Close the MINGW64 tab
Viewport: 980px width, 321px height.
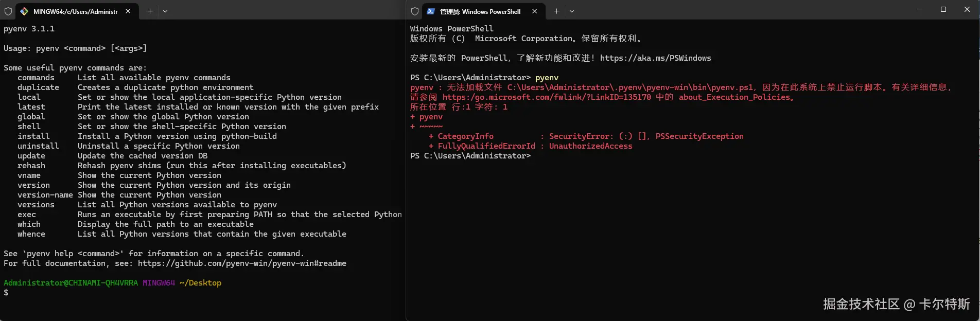coord(128,11)
